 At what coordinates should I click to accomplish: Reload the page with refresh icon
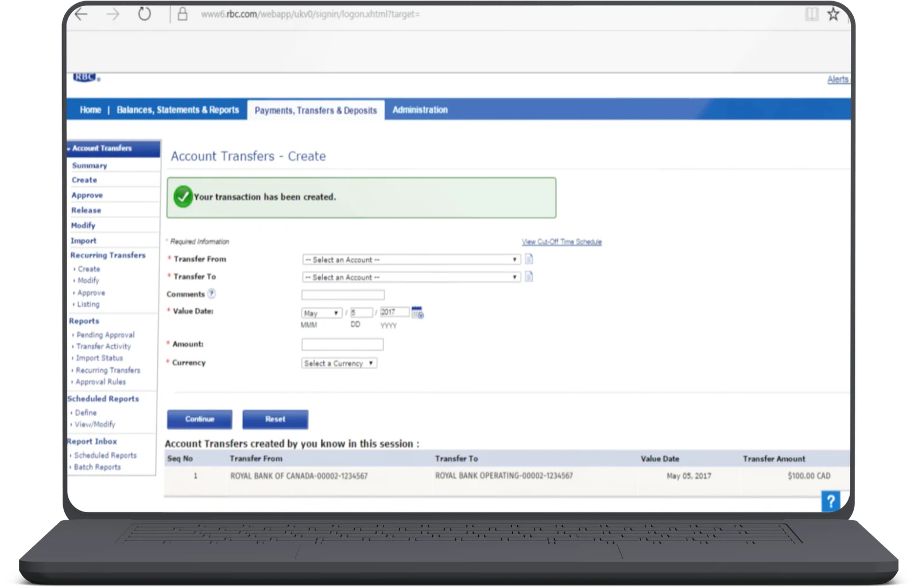coord(144,14)
